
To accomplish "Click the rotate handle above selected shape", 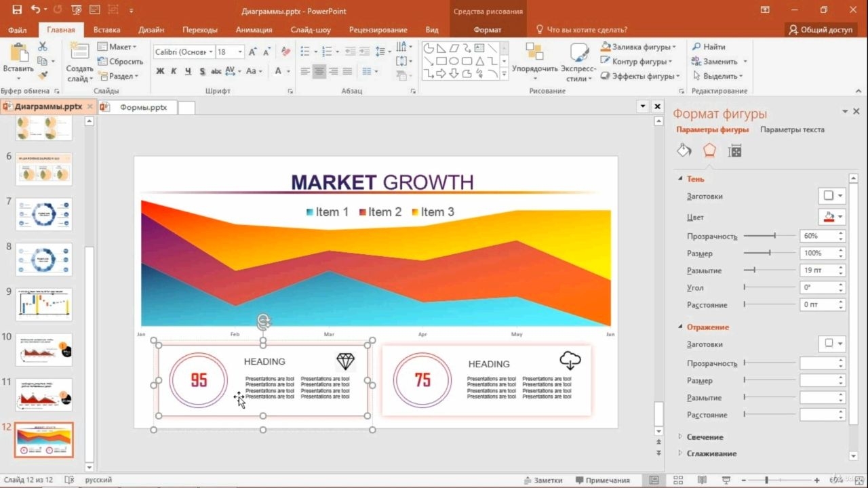I will [x=263, y=322].
